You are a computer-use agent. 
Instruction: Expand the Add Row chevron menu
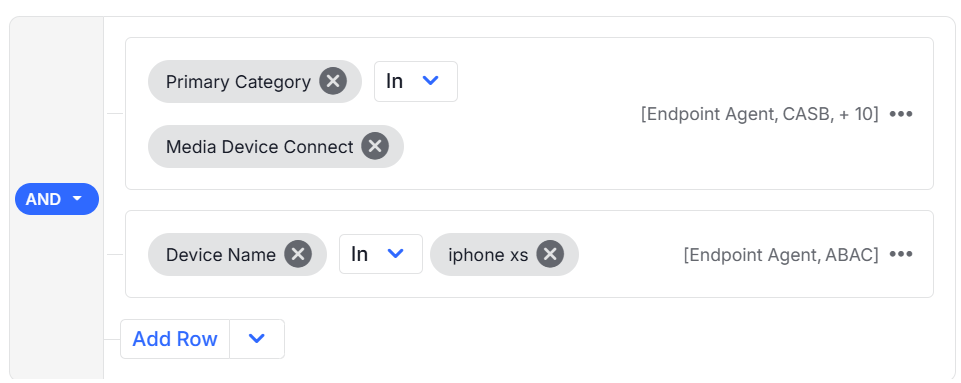coord(257,339)
